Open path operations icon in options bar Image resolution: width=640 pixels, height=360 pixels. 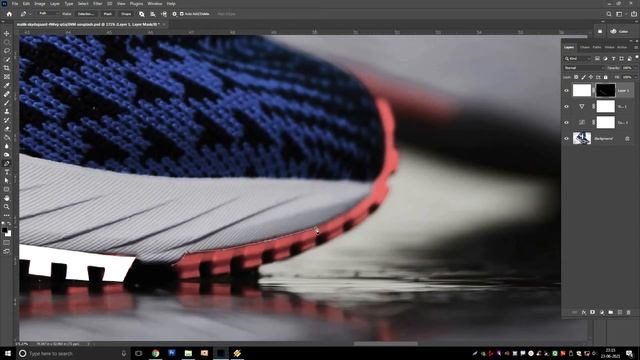point(142,14)
